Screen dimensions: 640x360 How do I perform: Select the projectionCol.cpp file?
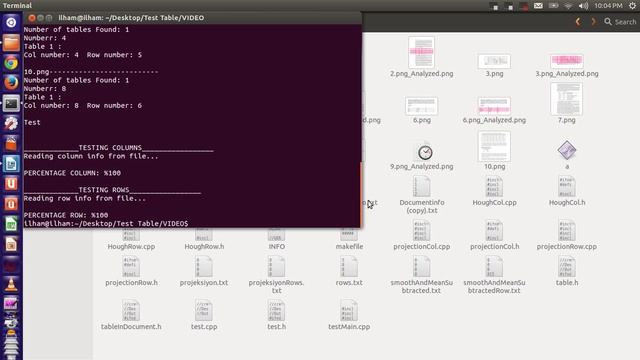tap(422, 236)
